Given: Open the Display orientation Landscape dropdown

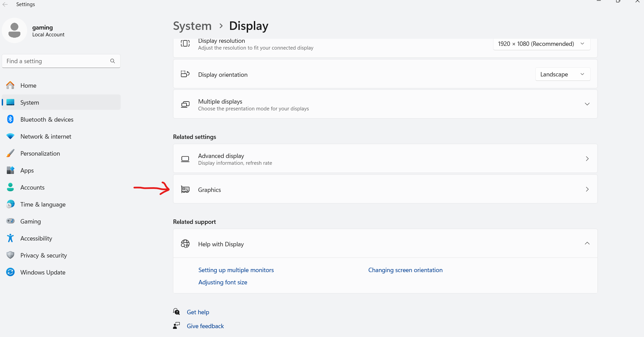Looking at the screenshot, I should [562, 74].
